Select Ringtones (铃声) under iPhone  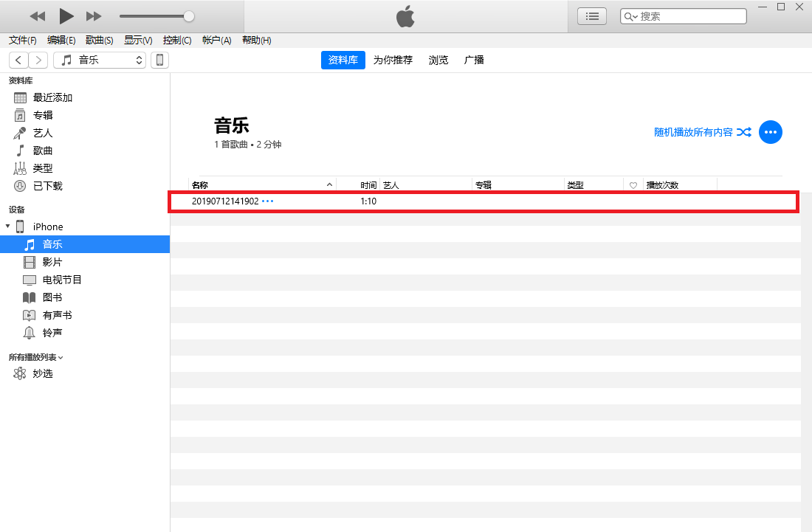pyautogui.click(x=52, y=333)
